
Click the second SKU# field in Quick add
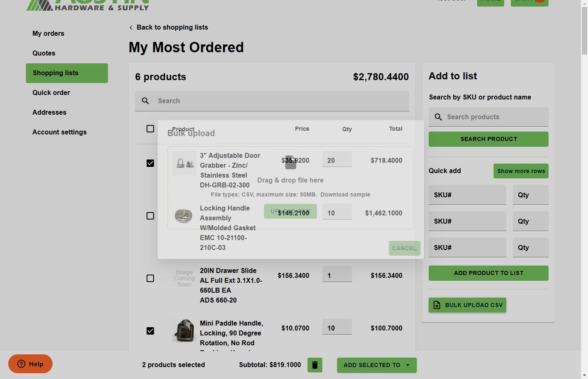467,221
